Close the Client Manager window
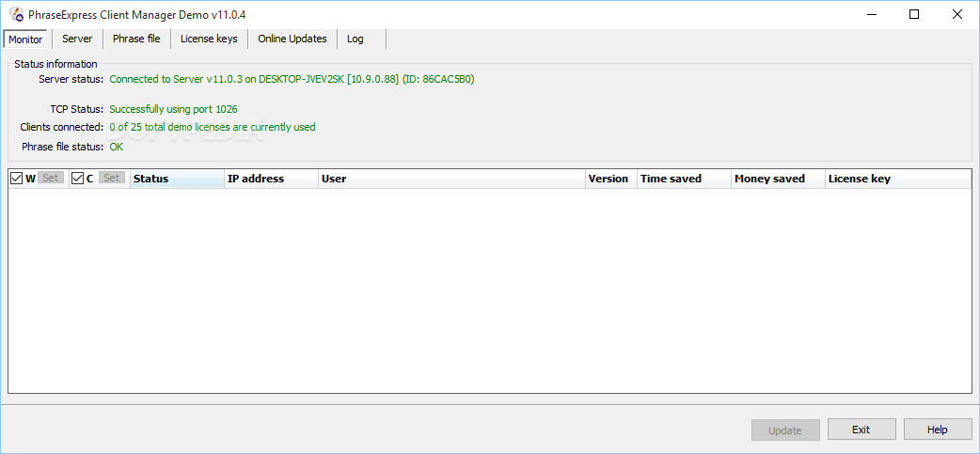980x454 pixels. (956, 14)
